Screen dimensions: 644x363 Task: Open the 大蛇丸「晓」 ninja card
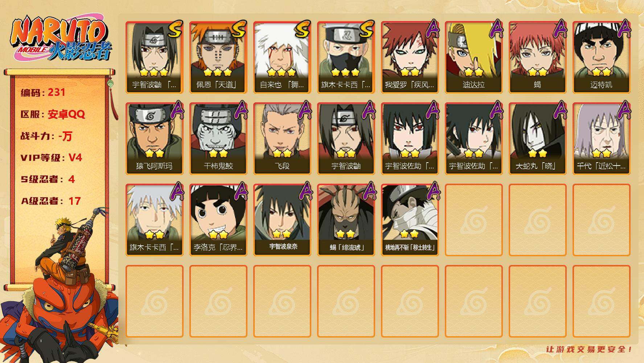537,139
